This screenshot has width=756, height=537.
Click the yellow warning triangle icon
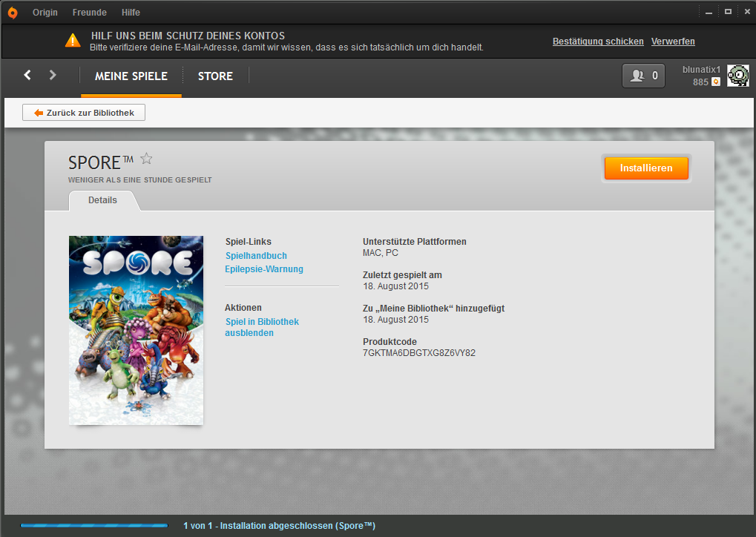(x=73, y=41)
